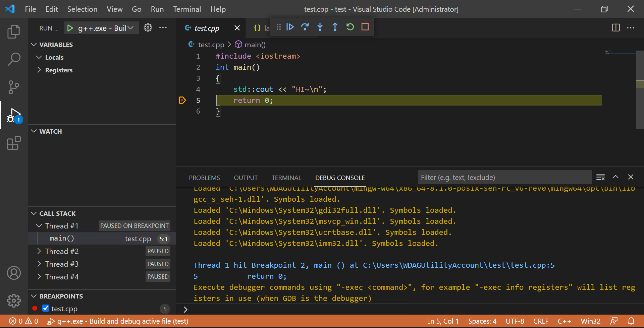This screenshot has height=328, width=644.
Task: Open the Search view in activity bar
Action: click(x=14, y=59)
